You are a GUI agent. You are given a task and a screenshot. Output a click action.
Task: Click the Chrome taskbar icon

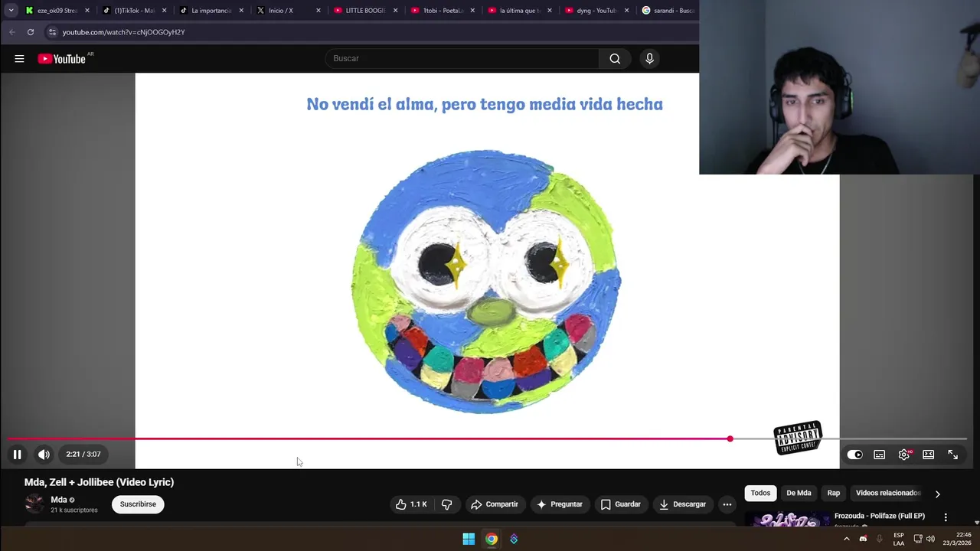pyautogui.click(x=492, y=539)
